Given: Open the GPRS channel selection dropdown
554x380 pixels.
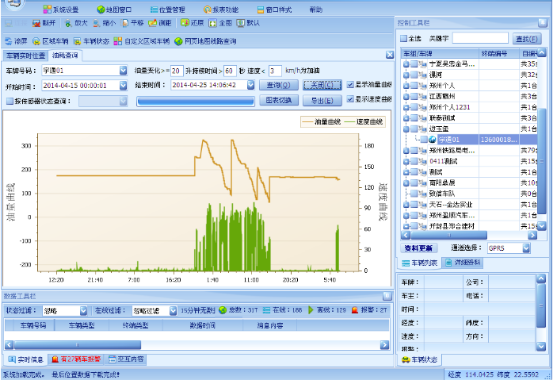Looking at the screenshot, I should 526,248.
